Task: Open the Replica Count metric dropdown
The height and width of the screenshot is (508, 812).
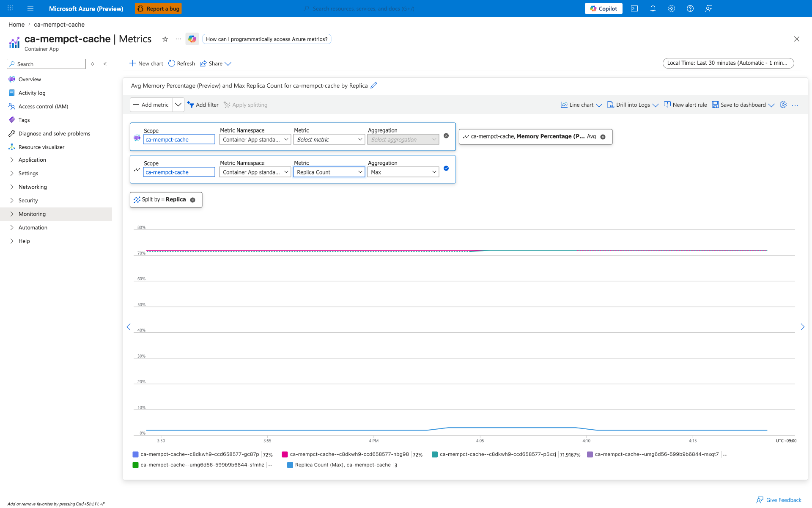Action: coord(329,172)
